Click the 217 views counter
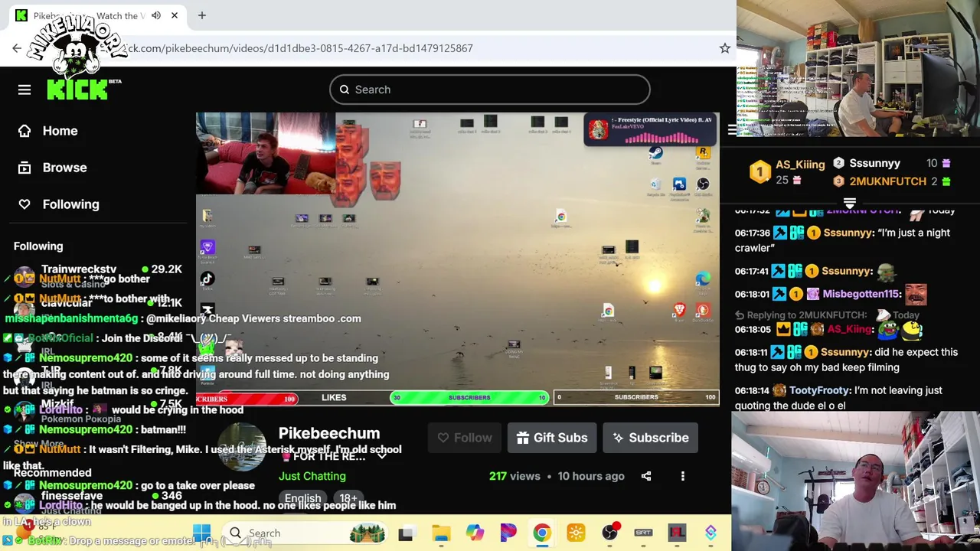980x551 pixels. (x=514, y=476)
